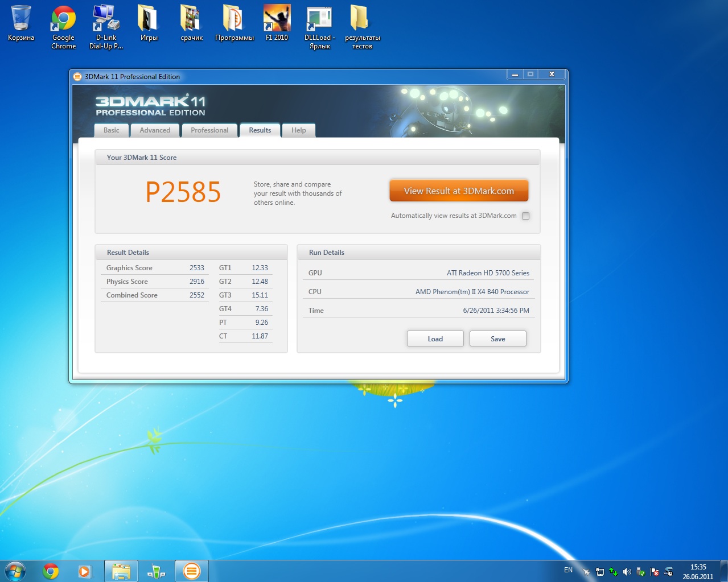Image resolution: width=728 pixels, height=582 pixels.
Task: Click the scheduled sync tray icon
Action: (668, 572)
